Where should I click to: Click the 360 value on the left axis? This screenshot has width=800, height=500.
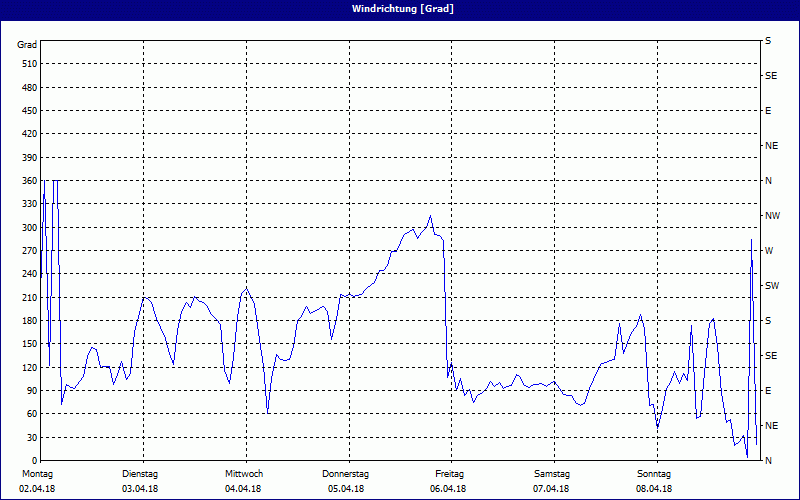point(28,180)
